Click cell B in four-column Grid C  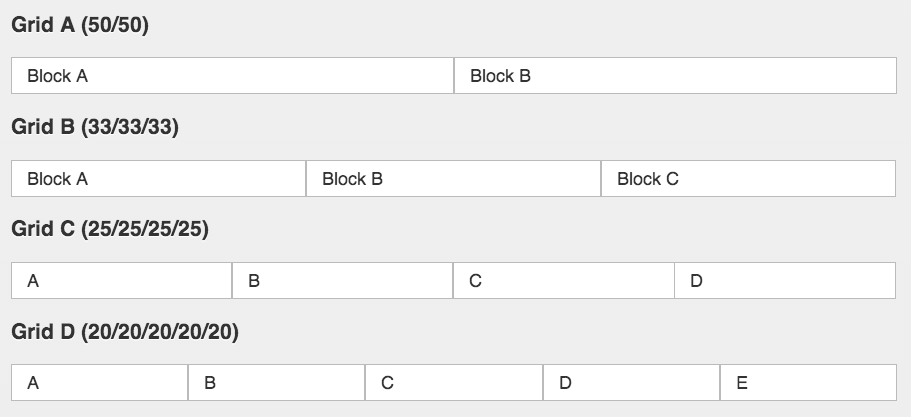click(x=342, y=281)
